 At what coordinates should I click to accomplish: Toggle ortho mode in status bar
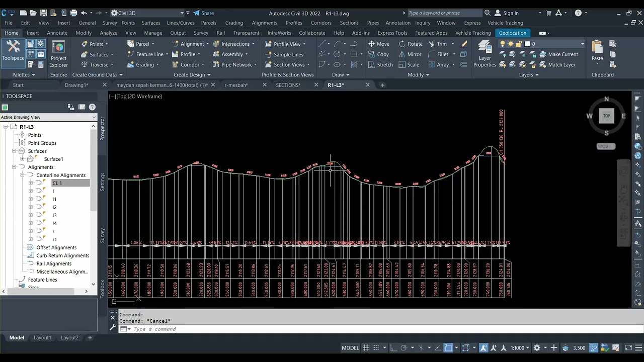[x=393, y=348]
